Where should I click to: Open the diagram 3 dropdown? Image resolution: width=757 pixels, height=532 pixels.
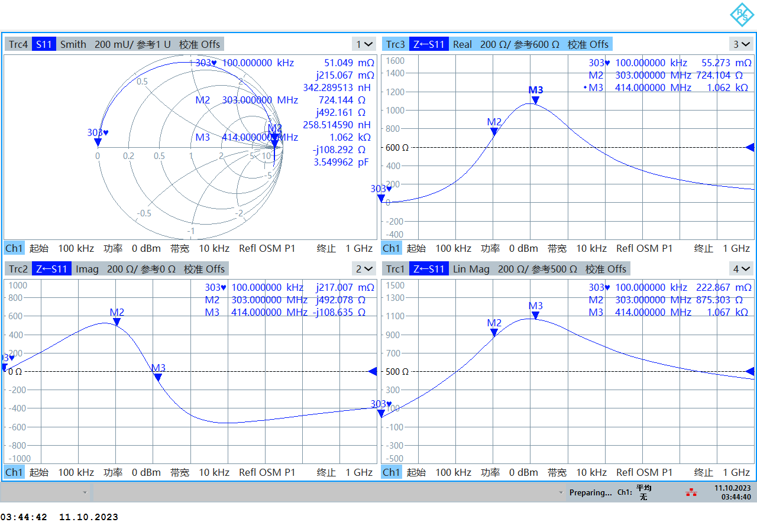point(741,44)
